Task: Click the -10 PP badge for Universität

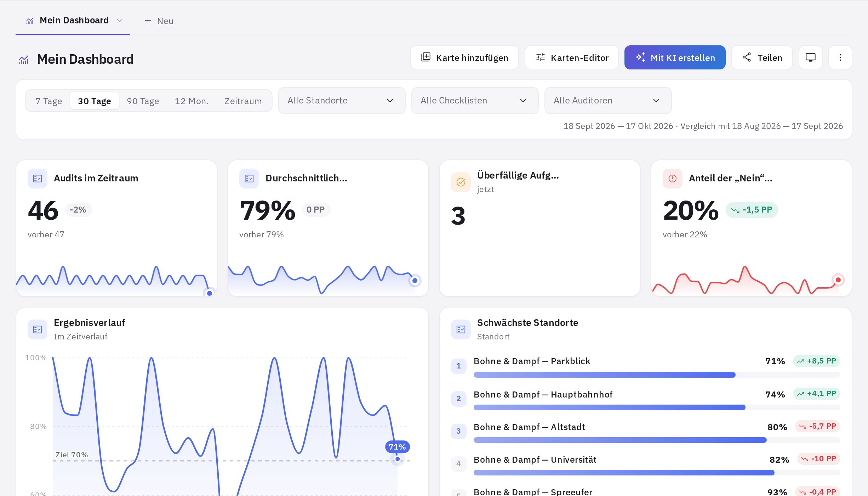Action: point(818,459)
